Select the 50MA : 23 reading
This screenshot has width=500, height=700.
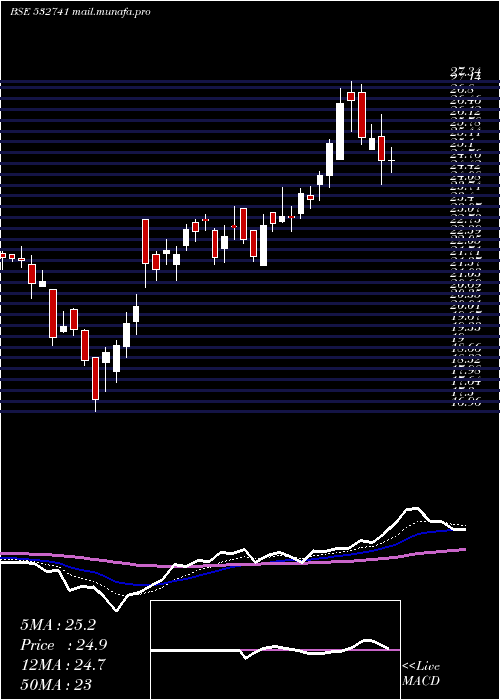(x=56, y=684)
